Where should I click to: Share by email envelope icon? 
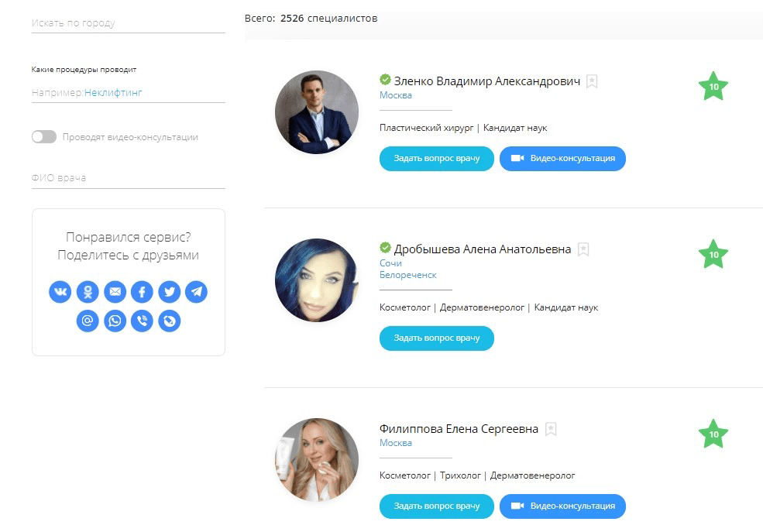click(115, 292)
